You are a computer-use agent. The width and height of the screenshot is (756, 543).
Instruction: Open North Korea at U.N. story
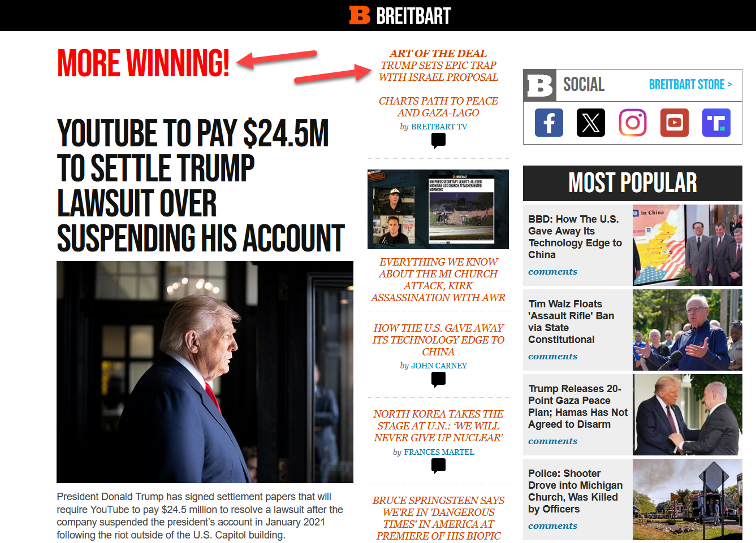point(438,426)
